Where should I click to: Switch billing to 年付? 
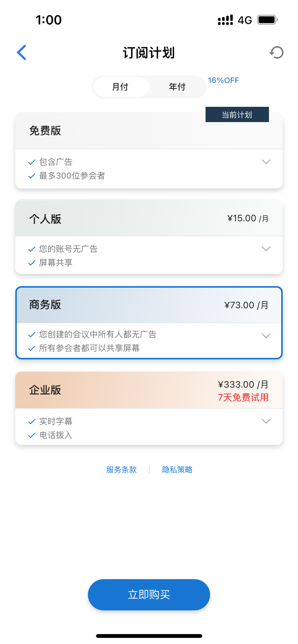point(177,87)
